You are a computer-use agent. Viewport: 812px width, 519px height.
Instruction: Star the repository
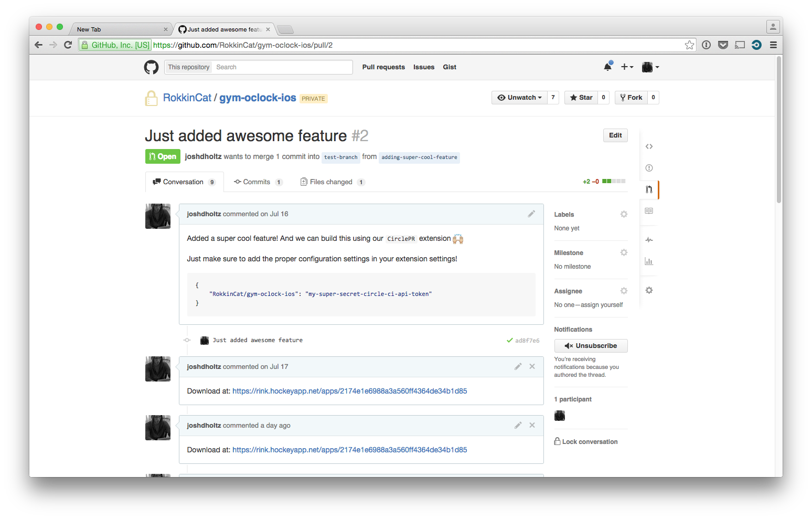(x=581, y=98)
